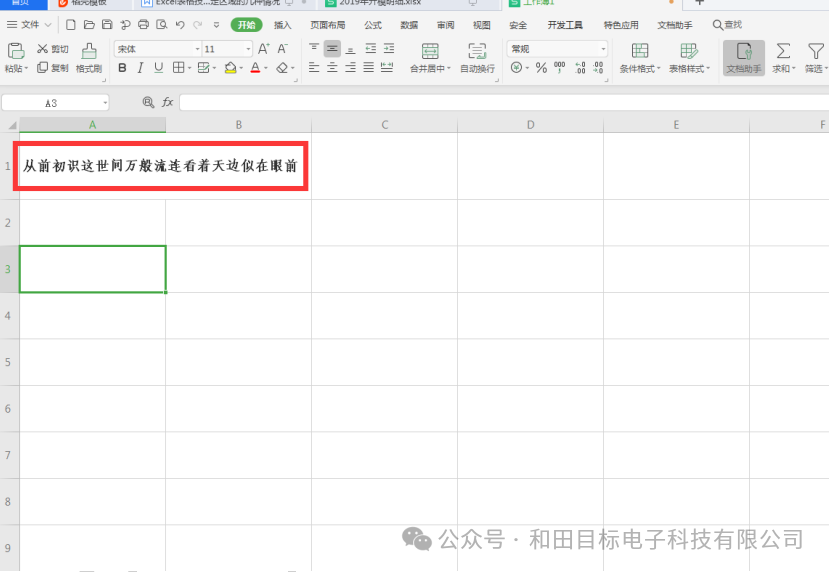830x572 pixels.
Task: Switch to the Page Layout (页面布局) tab
Action: (x=328, y=25)
